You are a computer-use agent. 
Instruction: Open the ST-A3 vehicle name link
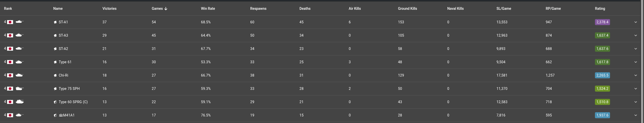(x=63, y=35)
